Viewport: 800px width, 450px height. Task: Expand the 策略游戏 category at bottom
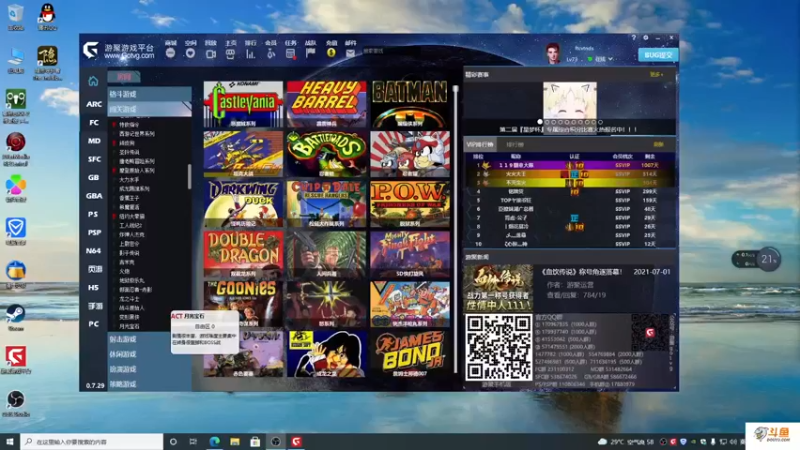[149, 384]
